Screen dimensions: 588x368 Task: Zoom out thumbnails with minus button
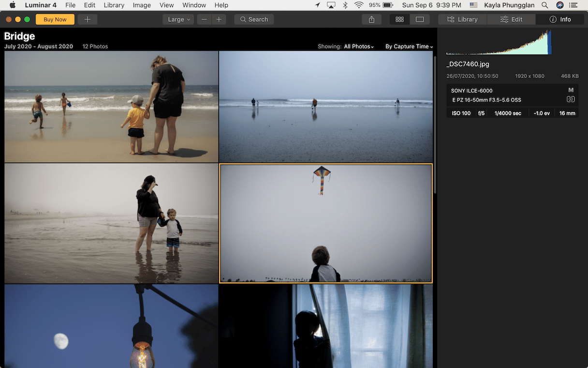tap(204, 19)
